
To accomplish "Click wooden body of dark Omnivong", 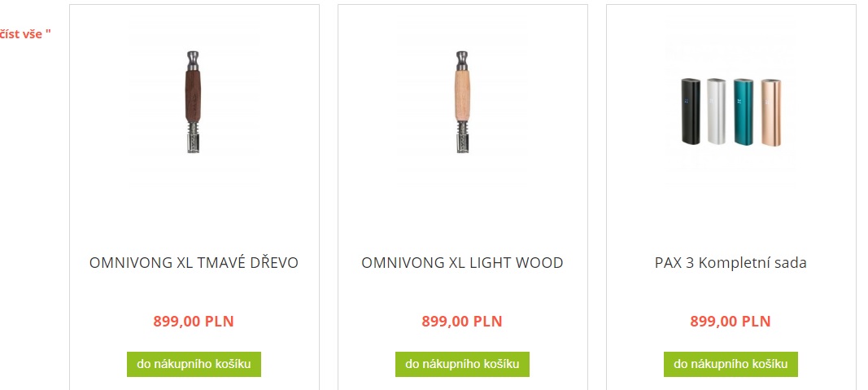I will click(193, 95).
